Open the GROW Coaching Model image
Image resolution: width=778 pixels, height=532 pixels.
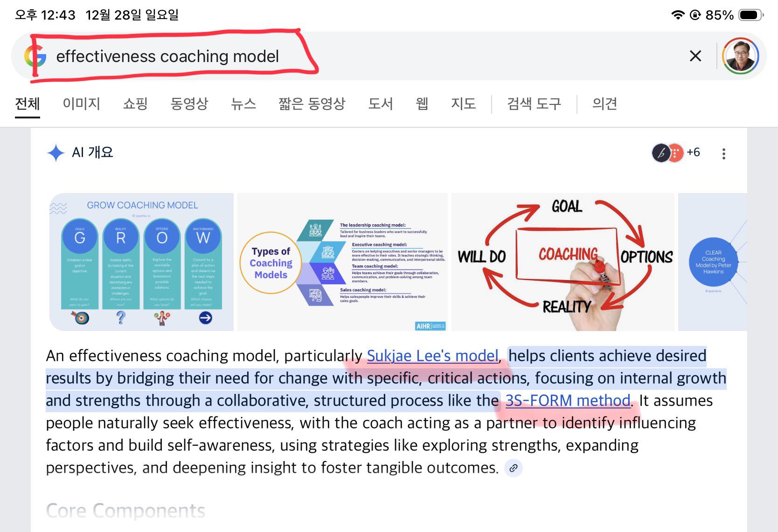[x=142, y=262]
